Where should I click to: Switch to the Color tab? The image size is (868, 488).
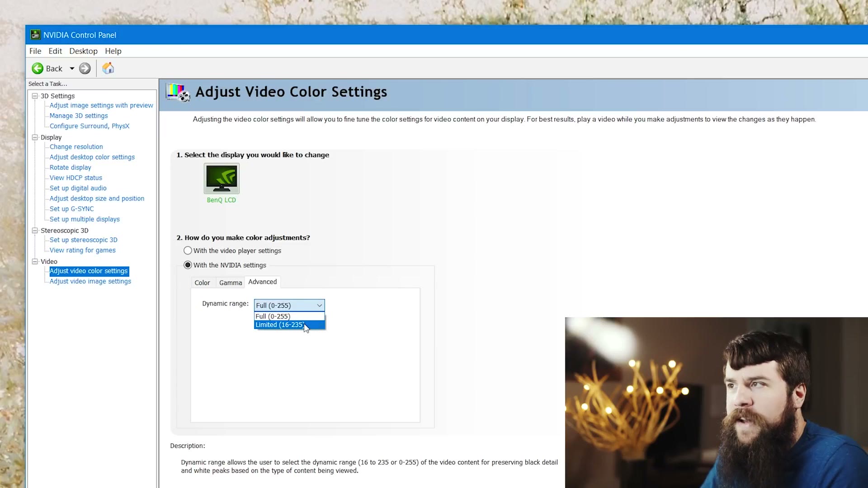pyautogui.click(x=202, y=282)
